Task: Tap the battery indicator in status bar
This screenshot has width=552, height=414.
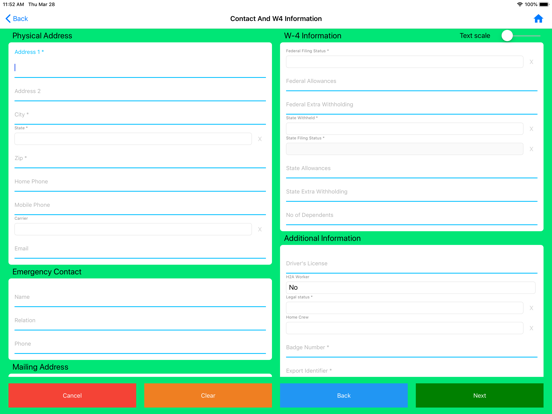Action: tap(544, 4)
